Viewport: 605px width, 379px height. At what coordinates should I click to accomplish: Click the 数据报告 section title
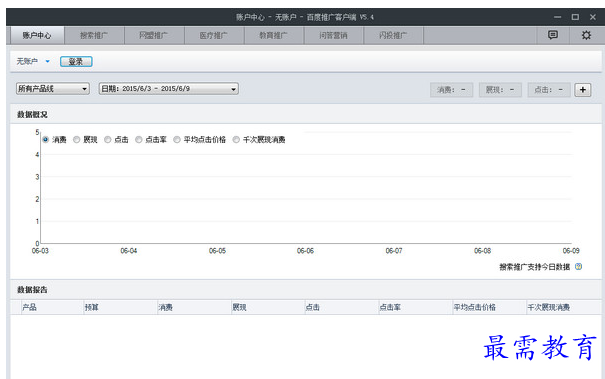tap(32, 290)
